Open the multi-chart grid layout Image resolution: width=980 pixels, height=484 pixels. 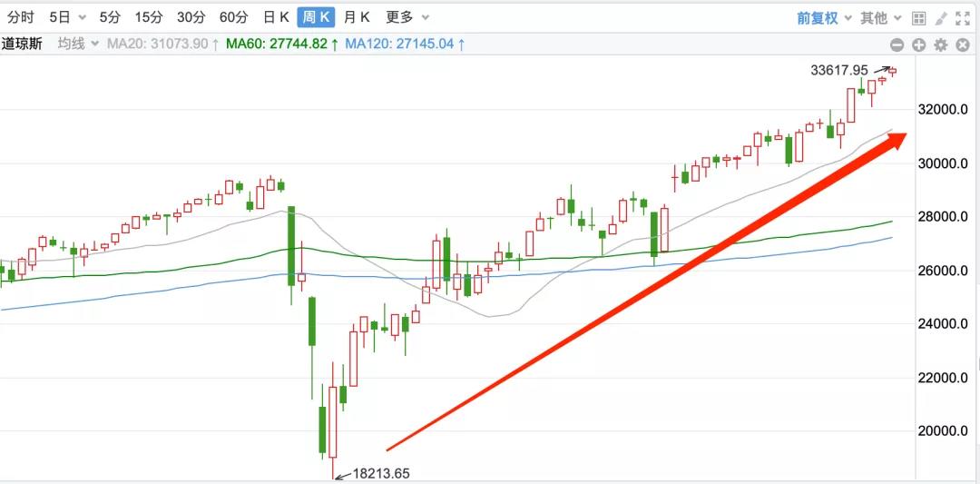coord(918,17)
